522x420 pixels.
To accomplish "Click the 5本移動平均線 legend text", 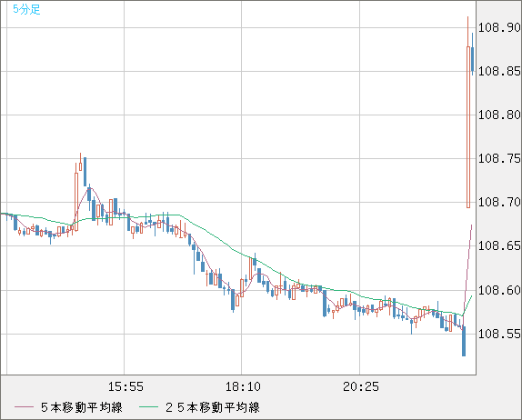I will (x=82, y=407).
